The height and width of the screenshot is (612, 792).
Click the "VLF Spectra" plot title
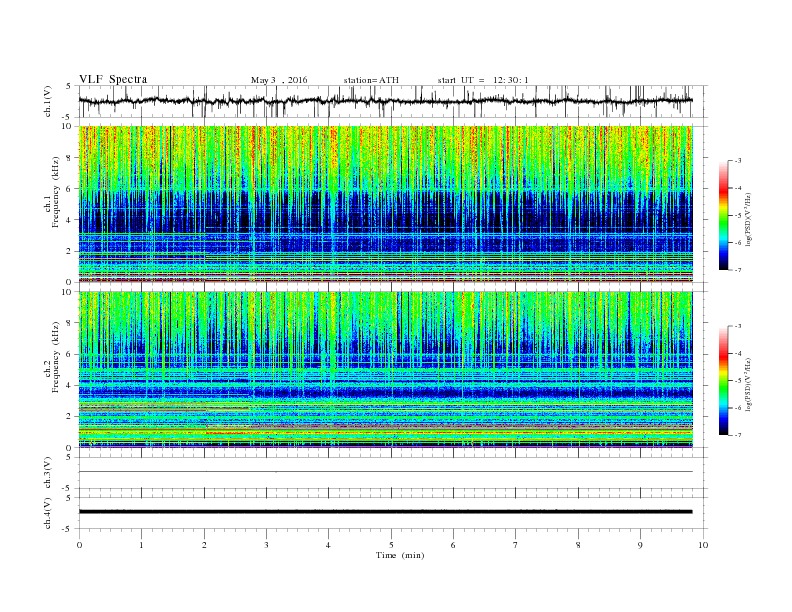point(113,79)
